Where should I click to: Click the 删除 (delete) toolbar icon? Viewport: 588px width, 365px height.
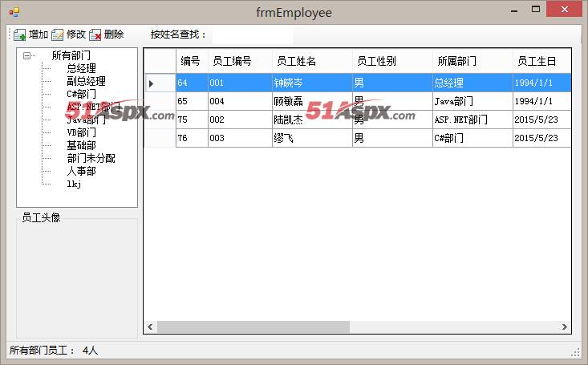coord(95,34)
